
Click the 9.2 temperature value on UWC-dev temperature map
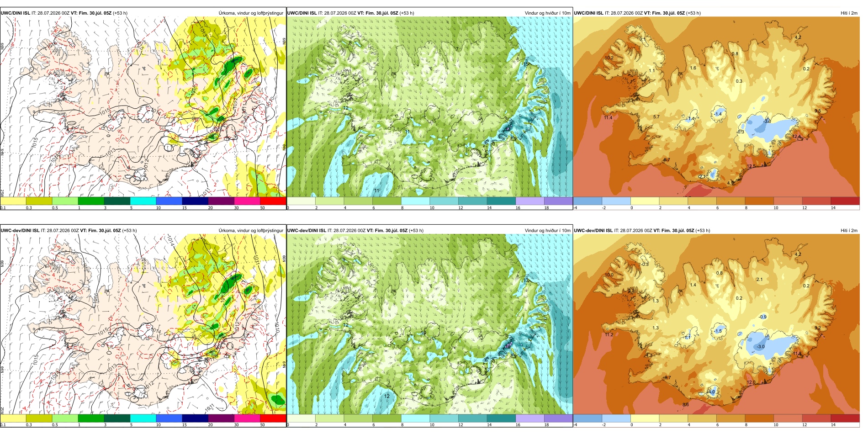click(818, 328)
